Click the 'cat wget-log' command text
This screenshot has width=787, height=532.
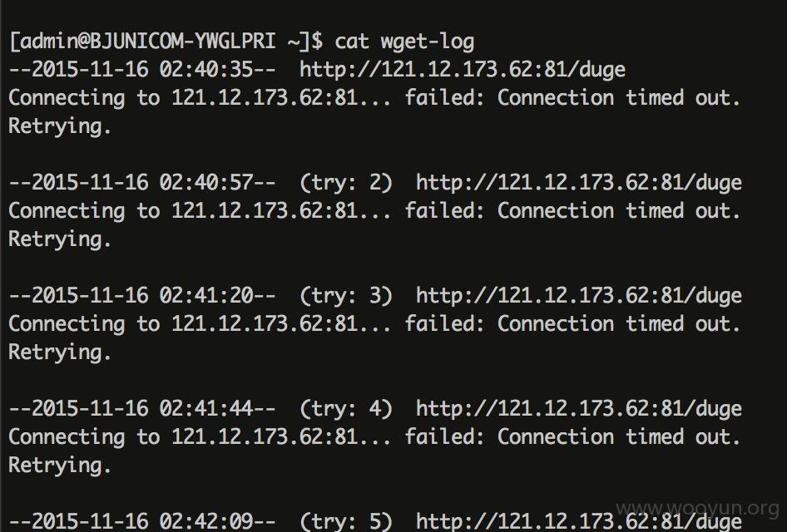404,42
